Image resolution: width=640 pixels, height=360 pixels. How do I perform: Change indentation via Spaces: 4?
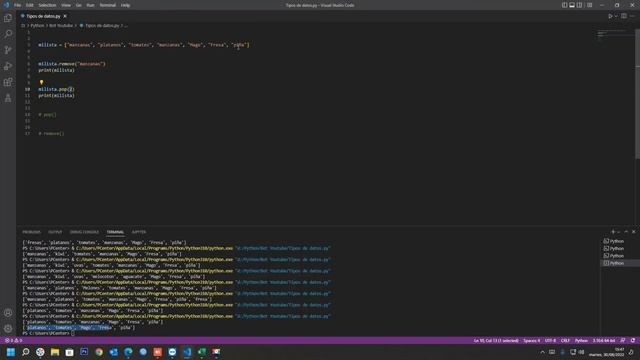(x=531, y=340)
